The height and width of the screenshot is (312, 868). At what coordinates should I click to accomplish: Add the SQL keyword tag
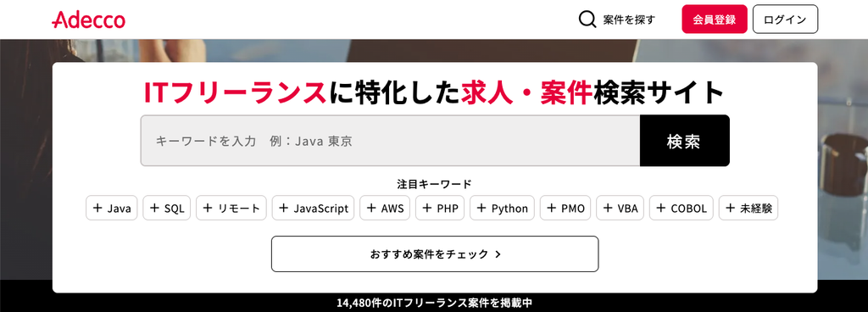(167, 208)
